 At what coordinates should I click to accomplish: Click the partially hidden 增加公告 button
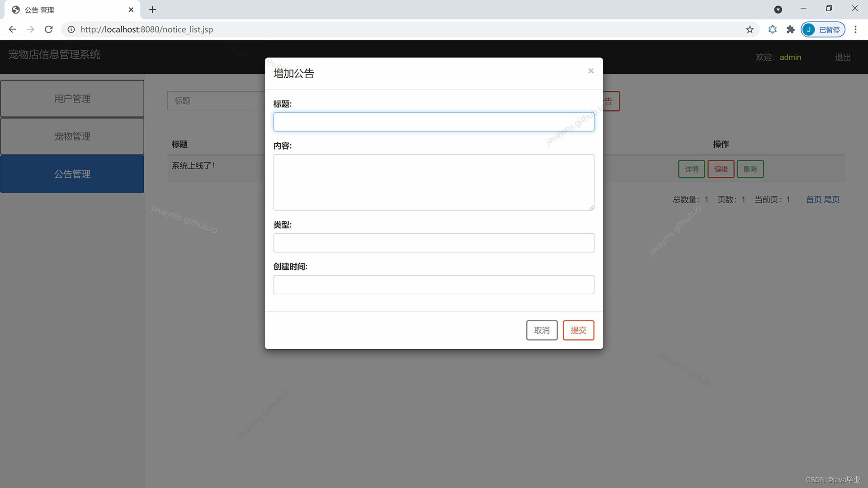[x=611, y=101]
